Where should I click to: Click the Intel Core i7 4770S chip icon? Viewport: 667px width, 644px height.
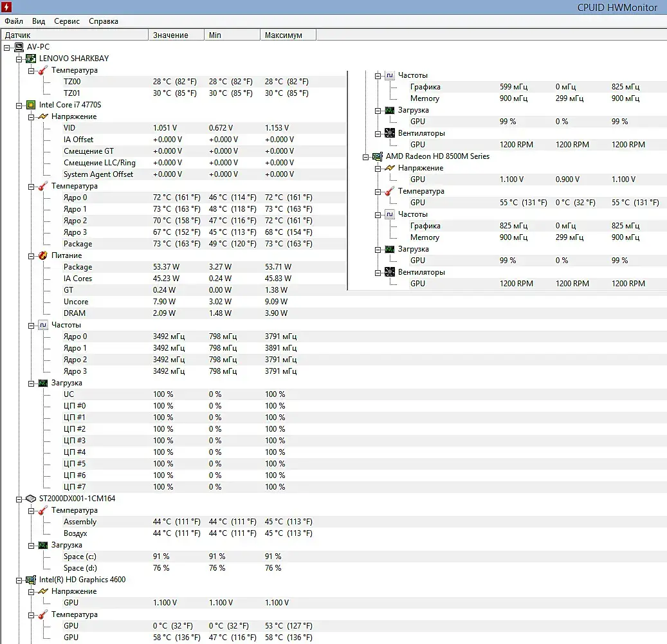point(31,105)
